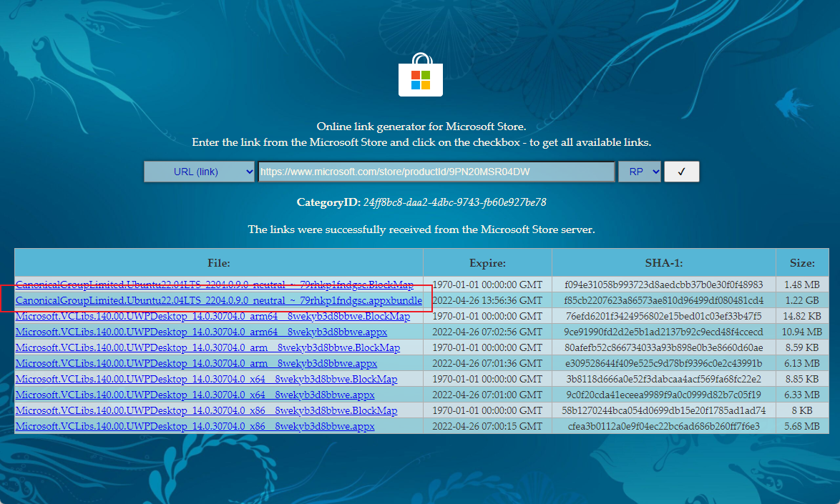Click the Expire column header
The height and width of the screenshot is (504, 840).
tap(487, 262)
